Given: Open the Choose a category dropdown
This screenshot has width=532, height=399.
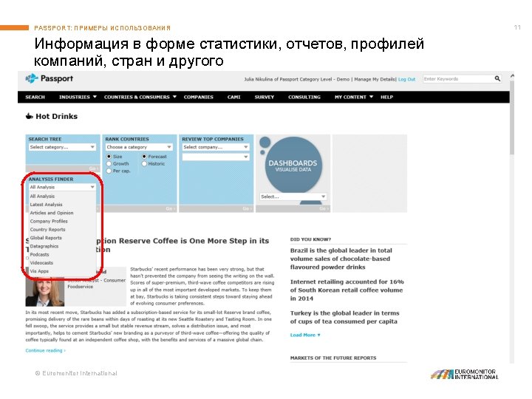Looking at the screenshot, I should click(139, 147).
